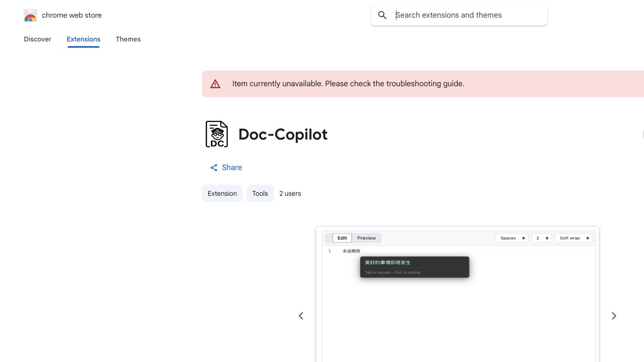Select the Extensions tab

pos(83,39)
